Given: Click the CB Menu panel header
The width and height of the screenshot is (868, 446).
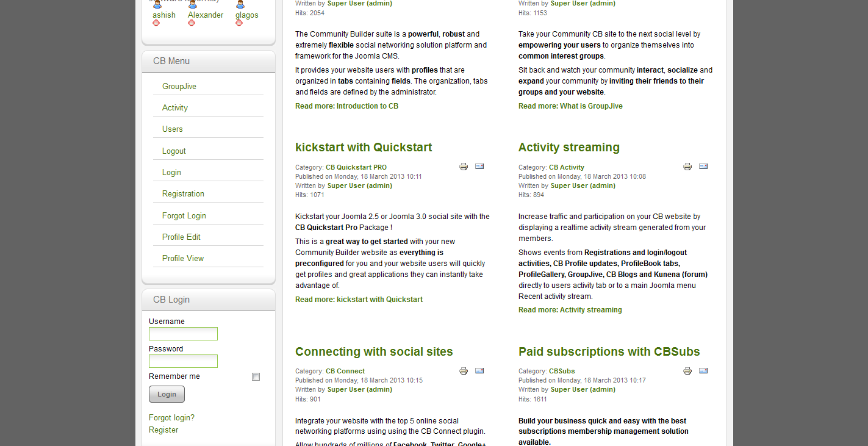Looking at the screenshot, I should tap(209, 61).
